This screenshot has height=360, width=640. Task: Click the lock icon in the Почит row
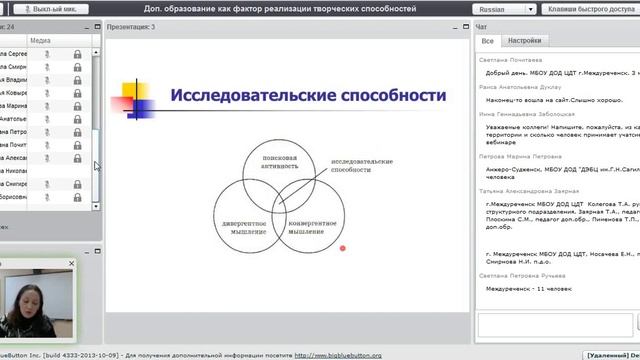(x=78, y=145)
